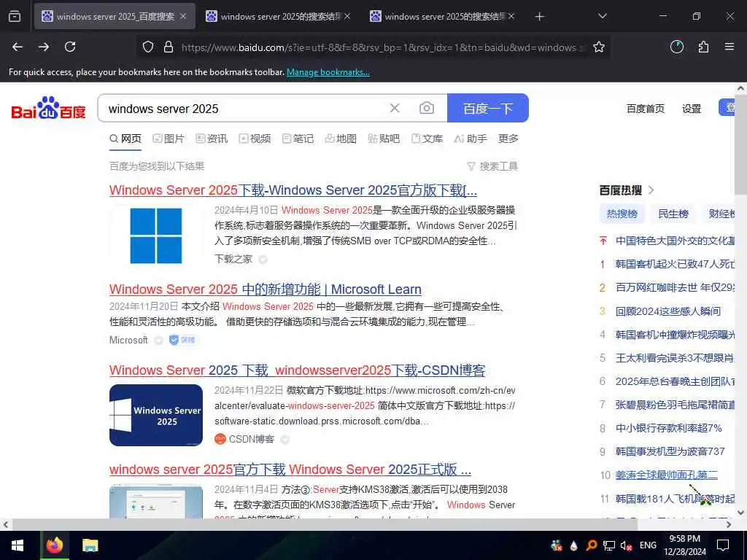Open hot search 中小银行存款利率超7%
The height and width of the screenshot is (560, 747).
tap(668, 428)
